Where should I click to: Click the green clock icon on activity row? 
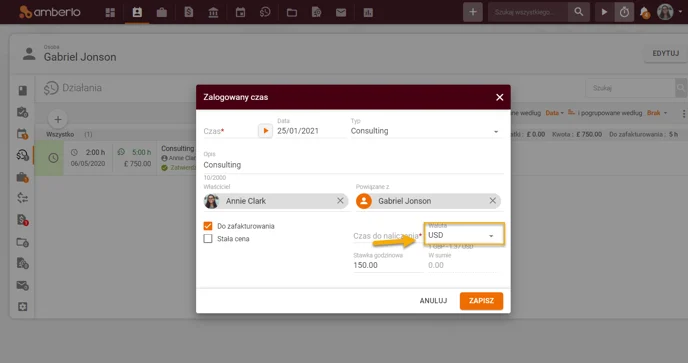[53, 158]
